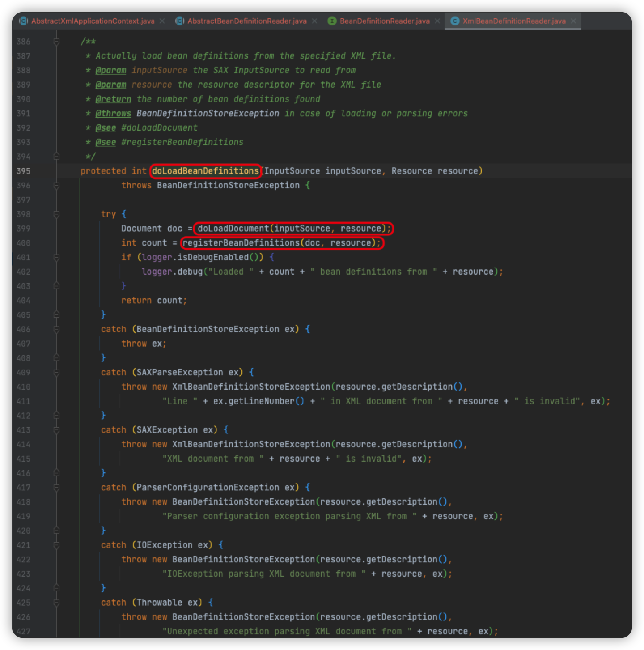Click the @throws tag in Javadoc

113,114
